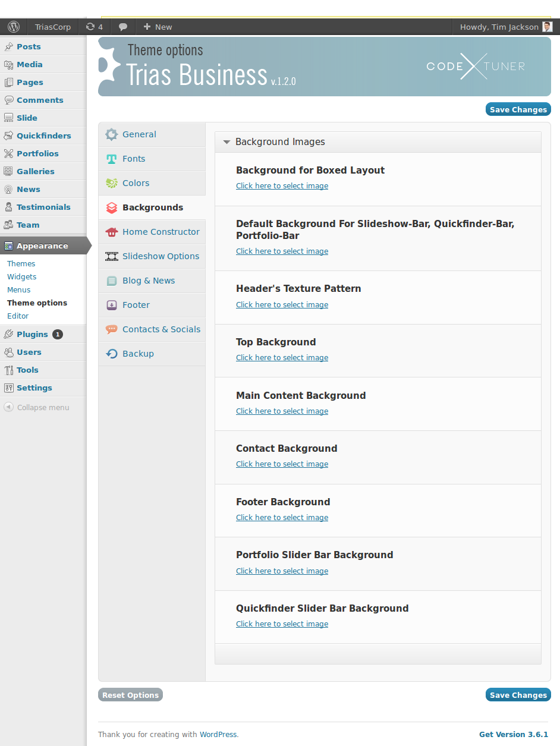Select image for Portfolio Slider Bar Background
Viewport: 560px width, 746px height.
pos(282,571)
